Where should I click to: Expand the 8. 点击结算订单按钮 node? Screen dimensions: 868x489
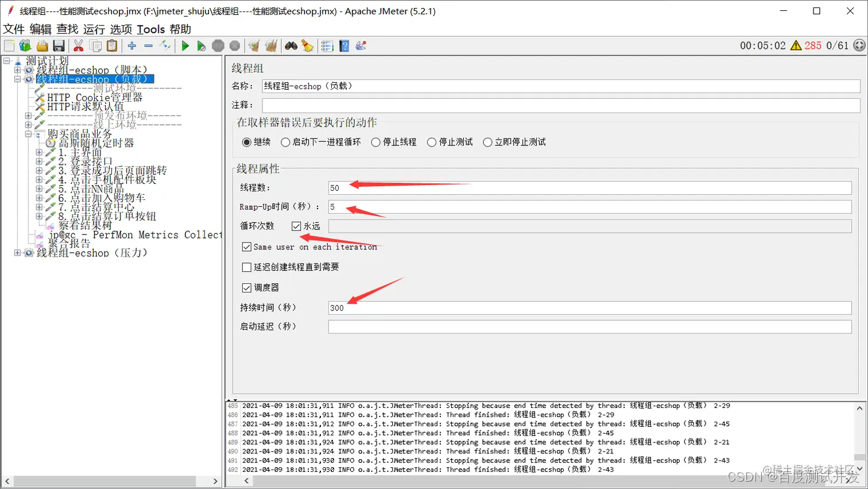[39, 217]
